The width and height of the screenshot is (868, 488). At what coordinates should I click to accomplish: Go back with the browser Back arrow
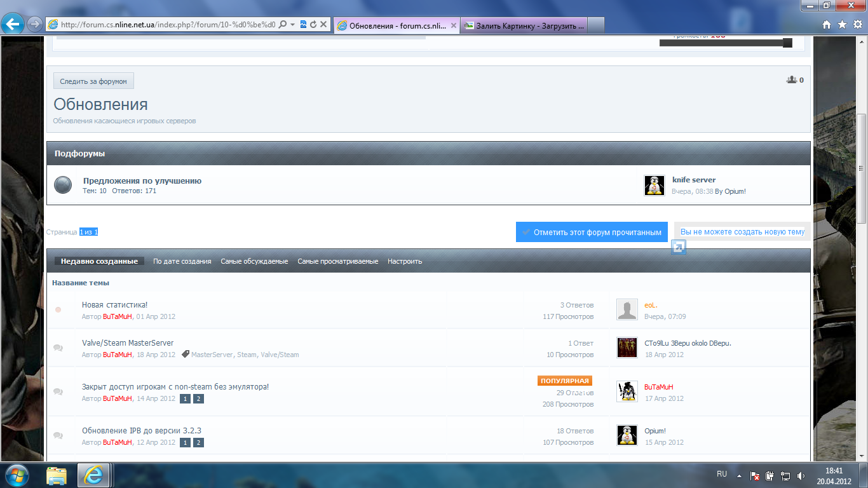(x=13, y=25)
